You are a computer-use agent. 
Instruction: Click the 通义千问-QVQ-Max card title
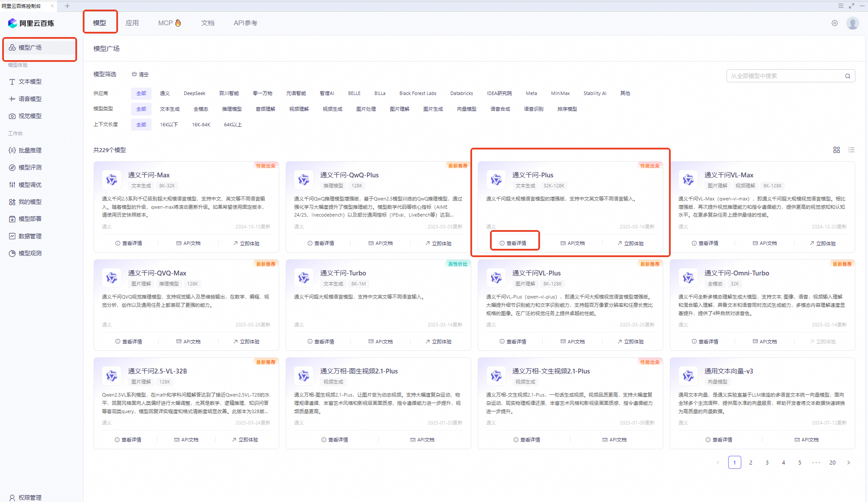157,273
